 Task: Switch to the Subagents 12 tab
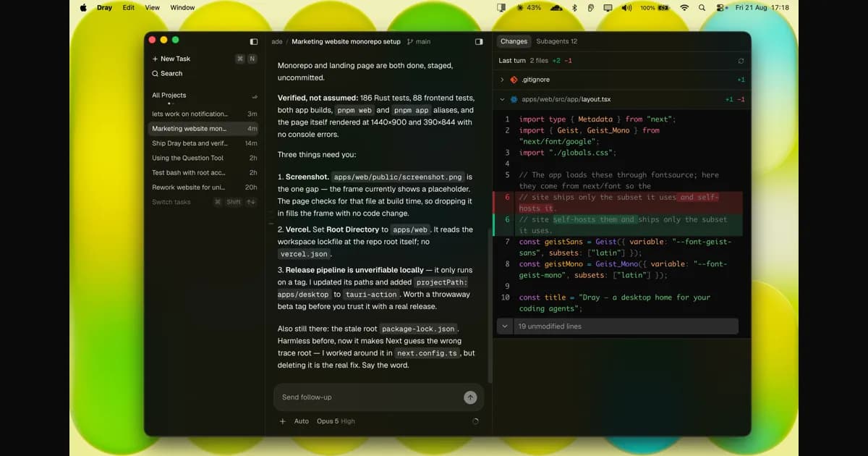[557, 41]
